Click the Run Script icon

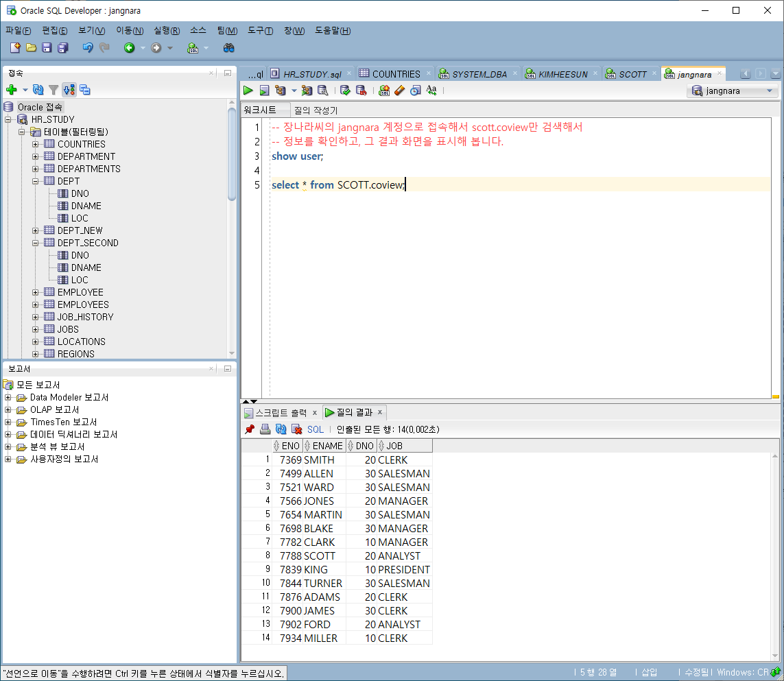pyautogui.click(x=265, y=91)
